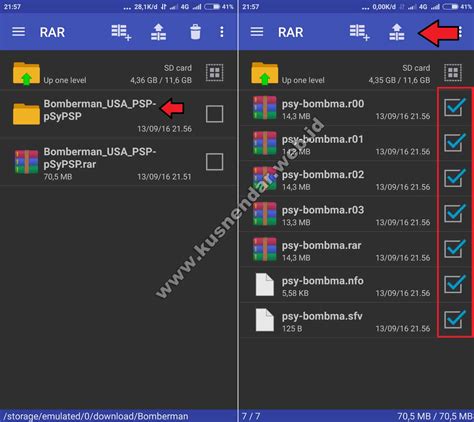Tap extract files icon in right toolbar
The width and height of the screenshot is (474, 422).
pos(397,32)
